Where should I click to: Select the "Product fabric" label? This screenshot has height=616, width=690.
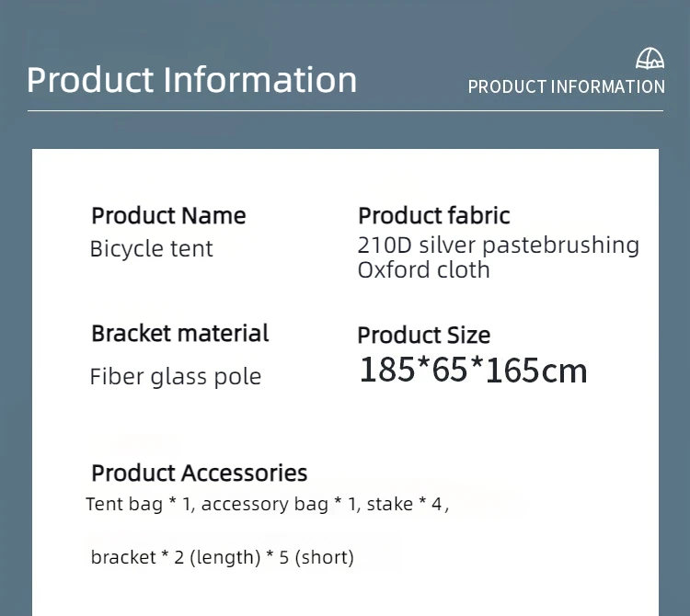pos(434,216)
